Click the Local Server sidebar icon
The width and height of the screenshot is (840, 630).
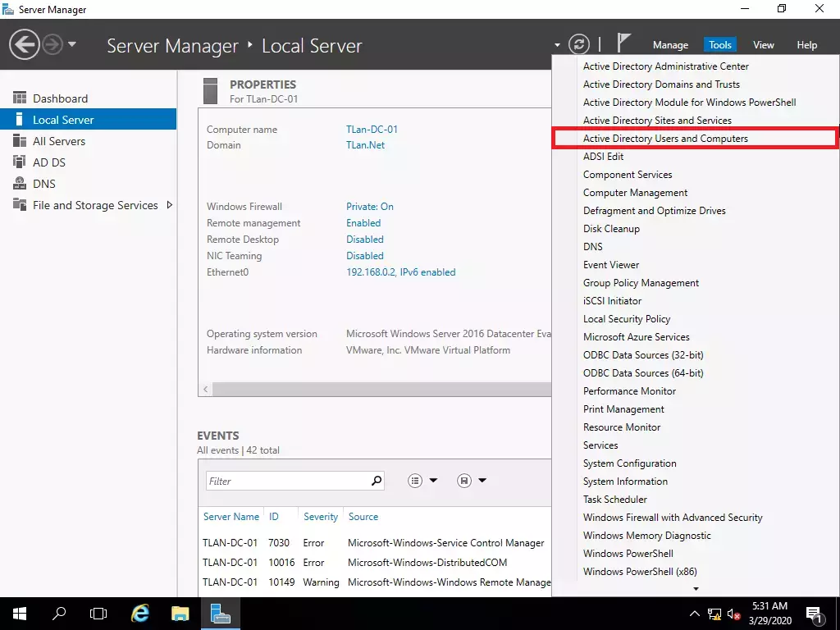pos(20,119)
